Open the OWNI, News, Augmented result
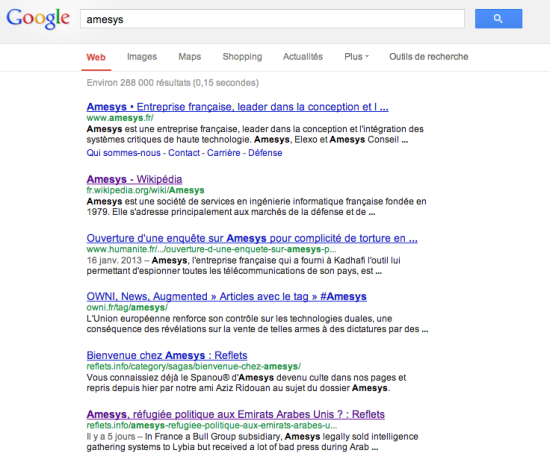Image resolution: width=550 pixels, height=462 pixels. pos(226,296)
